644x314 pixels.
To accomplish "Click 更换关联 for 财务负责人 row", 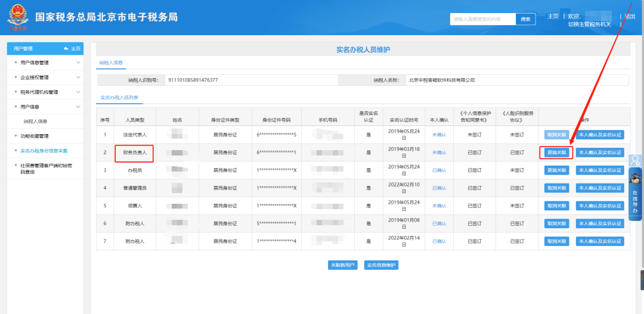I will [x=556, y=153].
